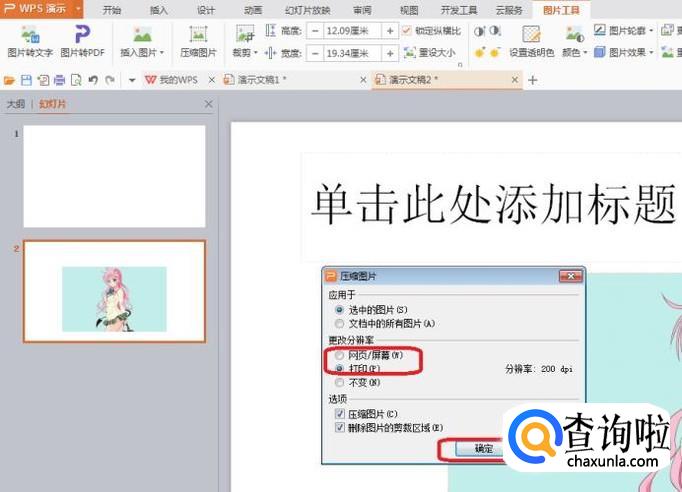
Task: Select slide 2 thumbnail with anime image
Action: tap(114, 291)
